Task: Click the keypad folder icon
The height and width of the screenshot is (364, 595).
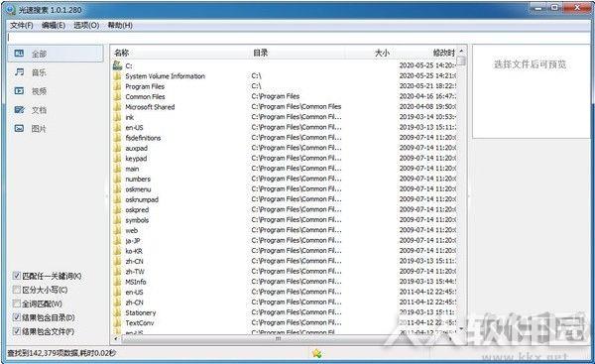Action: click(117, 159)
